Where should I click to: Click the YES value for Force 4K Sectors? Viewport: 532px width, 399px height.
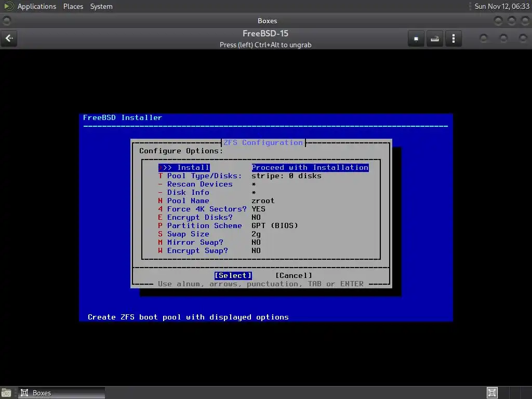pos(259,209)
